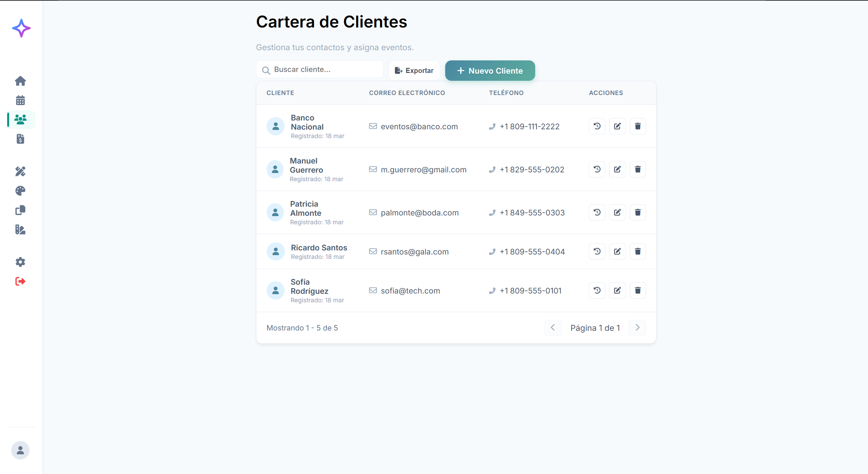This screenshot has height=474, width=868.
Task: Export the client list
Action: click(414, 70)
